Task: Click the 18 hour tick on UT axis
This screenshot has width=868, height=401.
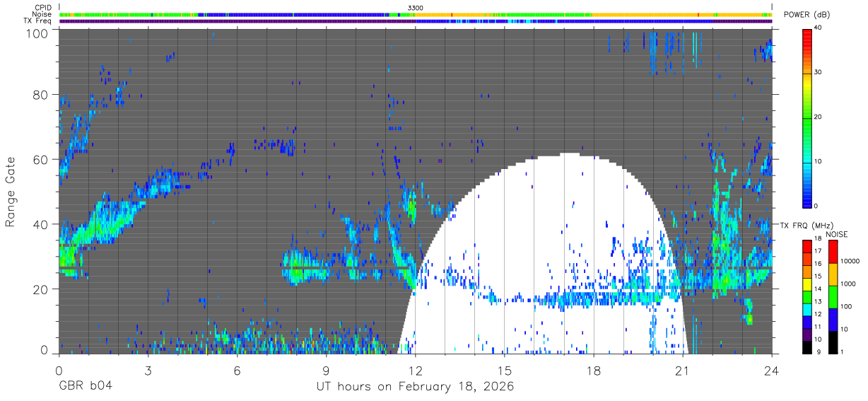Action: pyautogui.click(x=594, y=370)
